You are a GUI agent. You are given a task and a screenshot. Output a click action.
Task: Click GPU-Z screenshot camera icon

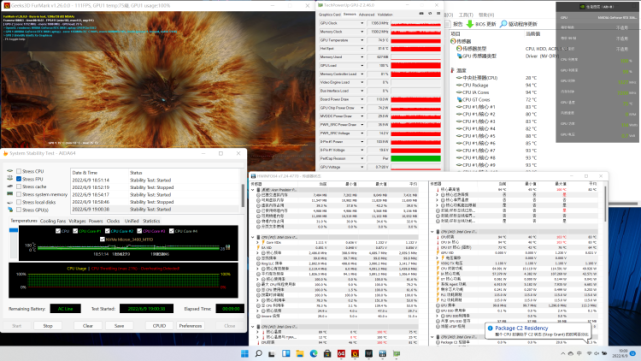[421, 13]
